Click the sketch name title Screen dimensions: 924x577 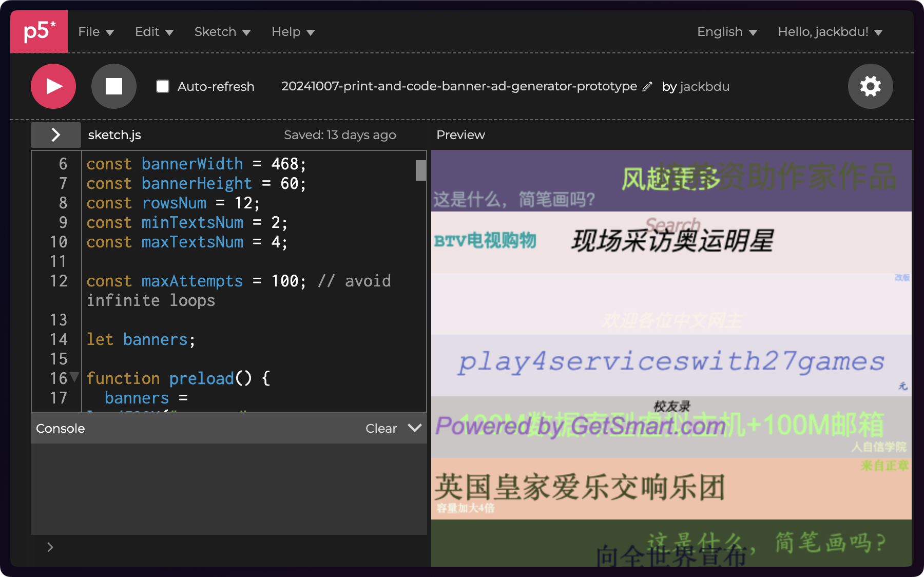(x=458, y=86)
